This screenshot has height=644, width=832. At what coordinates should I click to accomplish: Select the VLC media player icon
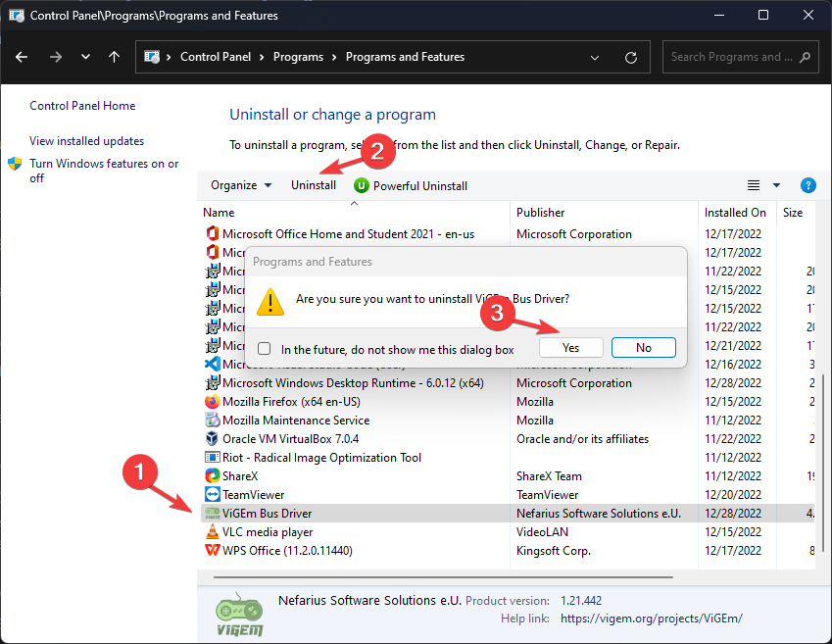tap(212, 532)
